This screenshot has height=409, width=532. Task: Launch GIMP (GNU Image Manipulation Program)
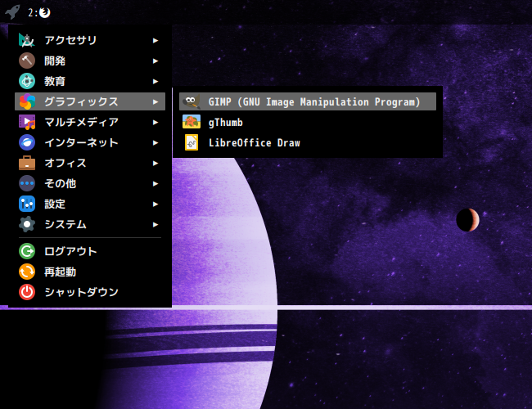308,101
